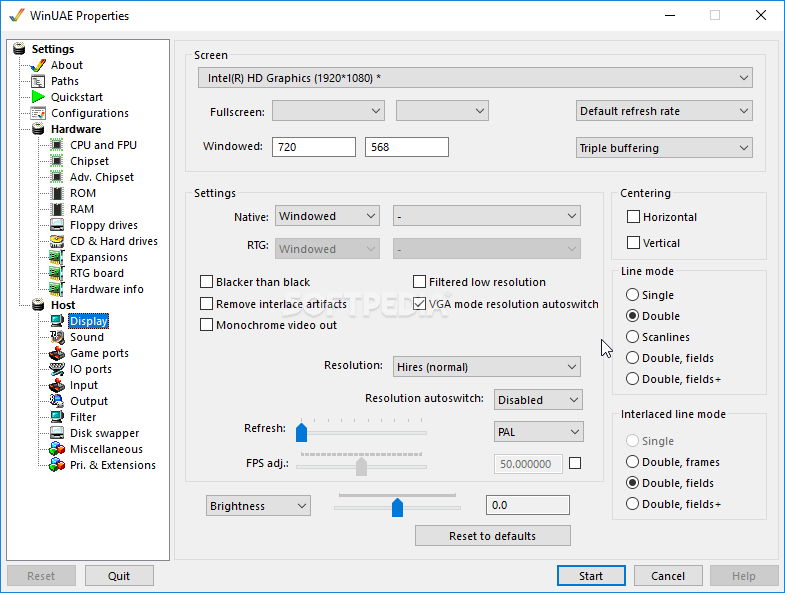Open Sound settings page

tap(87, 337)
